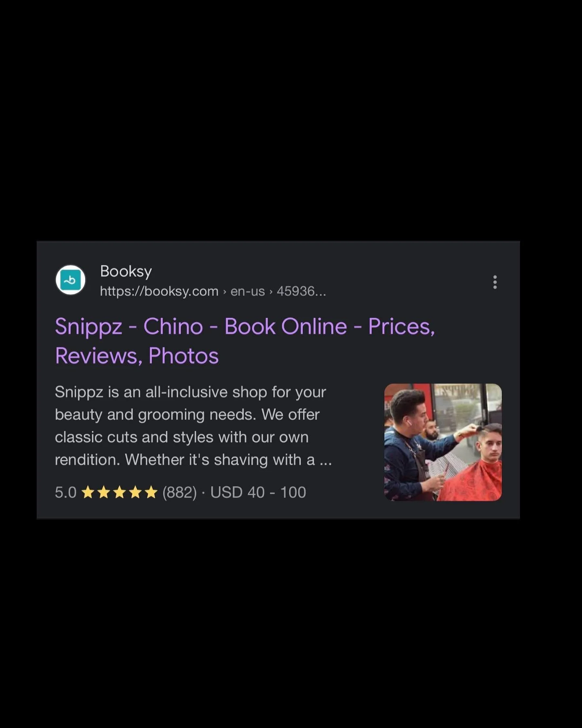582x728 pixels.
Task: Click the chevron after booksy.com
Action: click(225, 292)
